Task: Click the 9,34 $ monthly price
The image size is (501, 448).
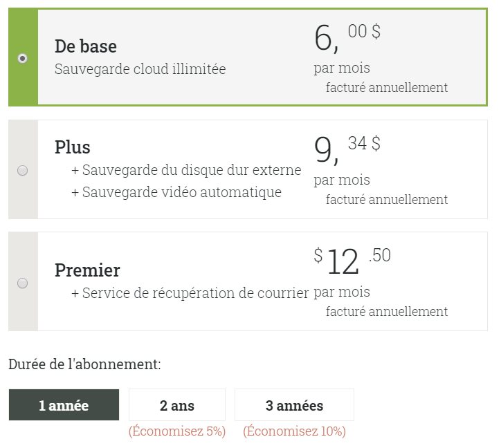Action: (347, 149)
